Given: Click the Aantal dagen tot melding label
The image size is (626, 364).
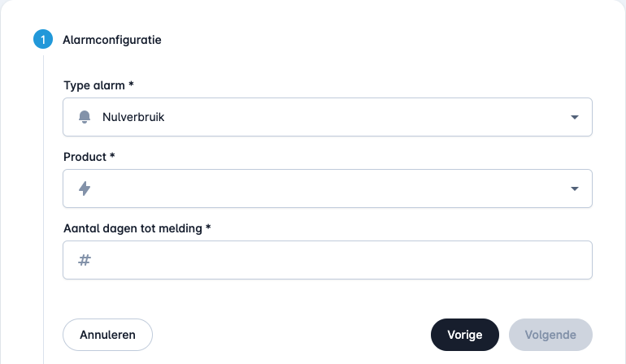Looking at the screenshot, I should click(133, 228).
